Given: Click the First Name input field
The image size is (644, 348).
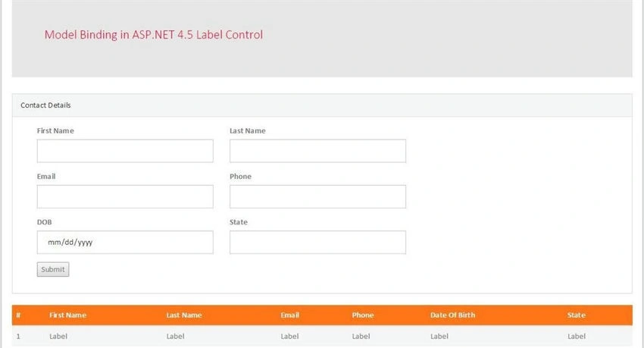Looking at the screenshot, I should pyautogui.click(x=125, y=151).
